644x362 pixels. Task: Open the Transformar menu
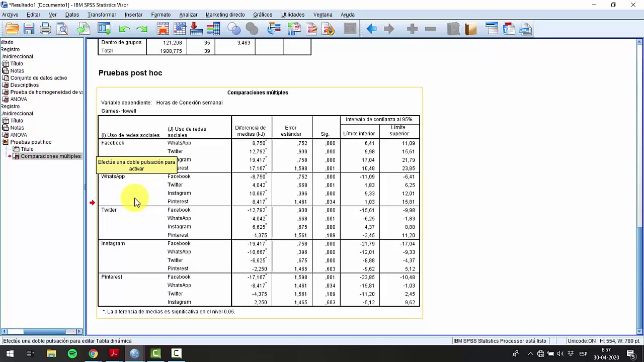pyautogui.click(x=102, y=15)
